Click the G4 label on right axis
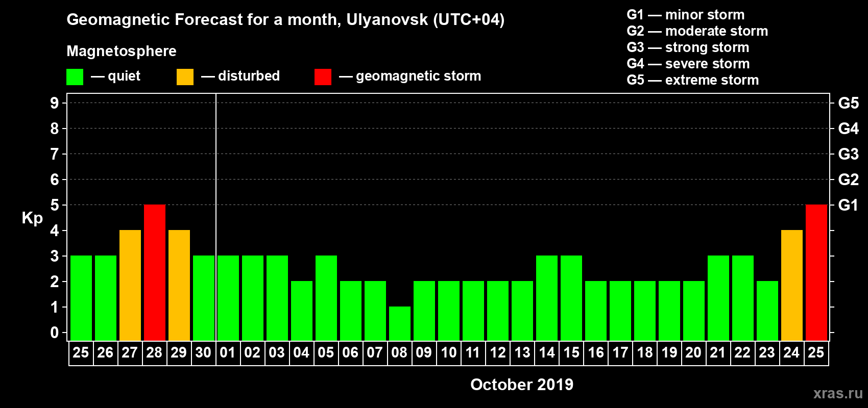This screenshot has height=408, width=868. (849, 129)
